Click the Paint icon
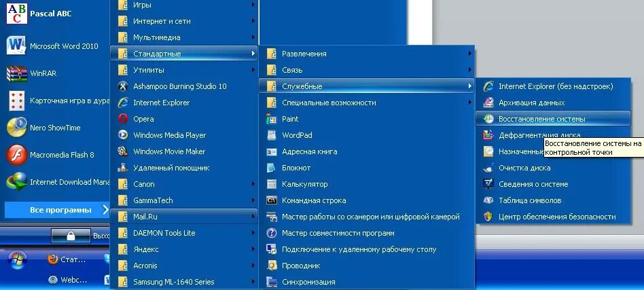Viewport: 644px width, 290px height. click(x=272, y=119)
